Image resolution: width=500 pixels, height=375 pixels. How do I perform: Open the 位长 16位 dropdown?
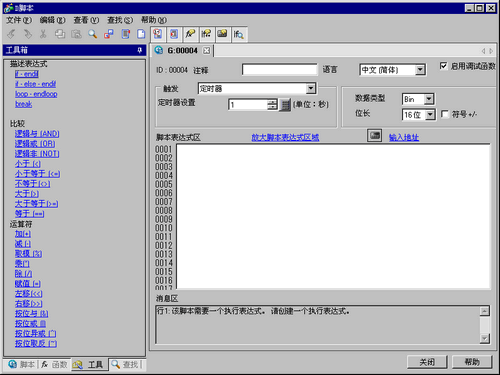coord(430,115)
